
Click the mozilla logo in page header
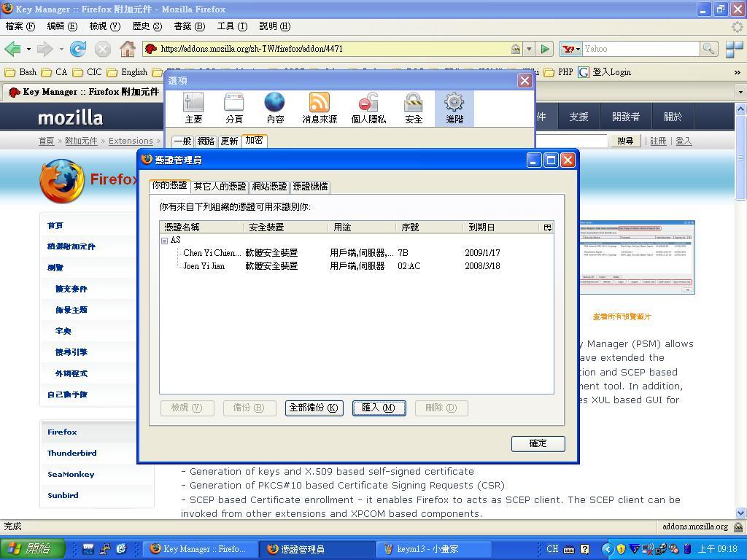[x=71, y=117]
